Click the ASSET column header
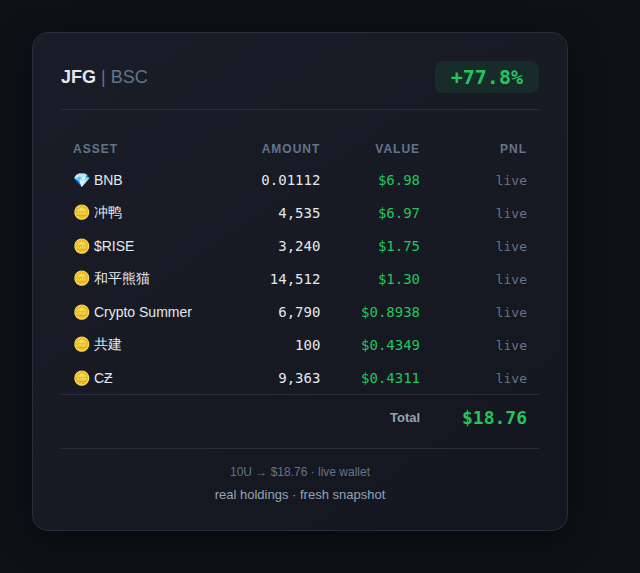Viewport: 640px width, 573px height. pos(95,149)
